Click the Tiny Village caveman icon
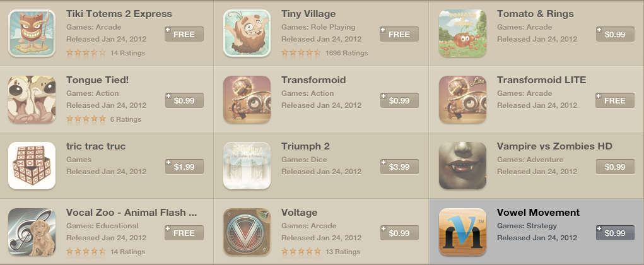This screenshot has width=644, height=265. [247, 33]
